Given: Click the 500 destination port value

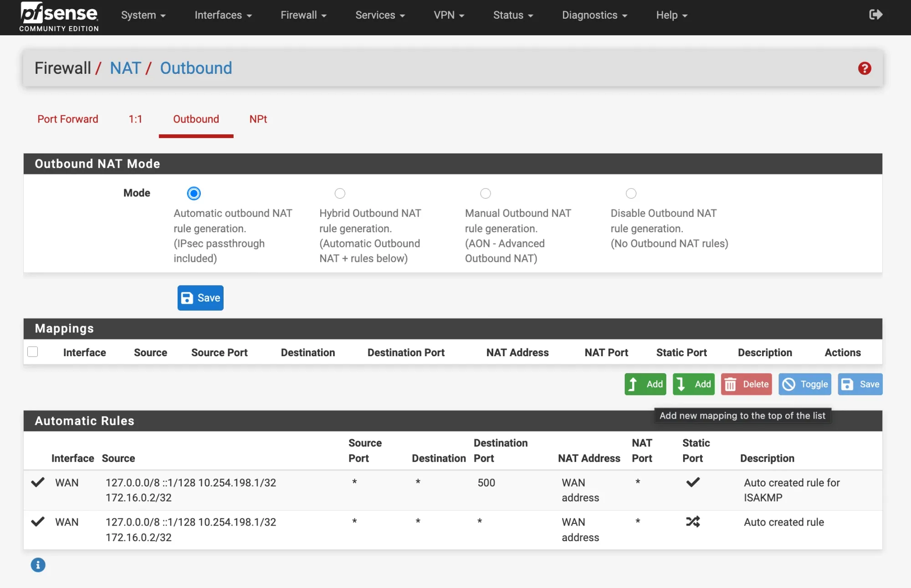Looking at the screenshot, I should pos(486,482).
